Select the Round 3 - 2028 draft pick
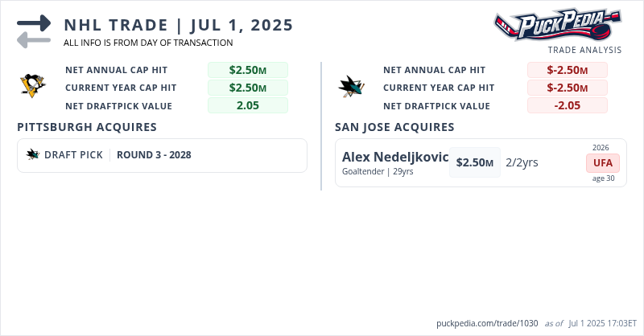644x336 pixels. point(154,155)
